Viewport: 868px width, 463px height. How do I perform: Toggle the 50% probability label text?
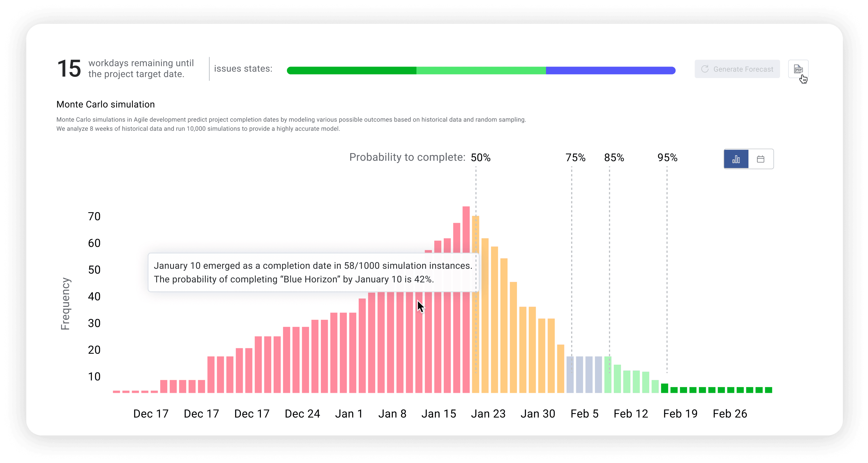pos(481,157)
